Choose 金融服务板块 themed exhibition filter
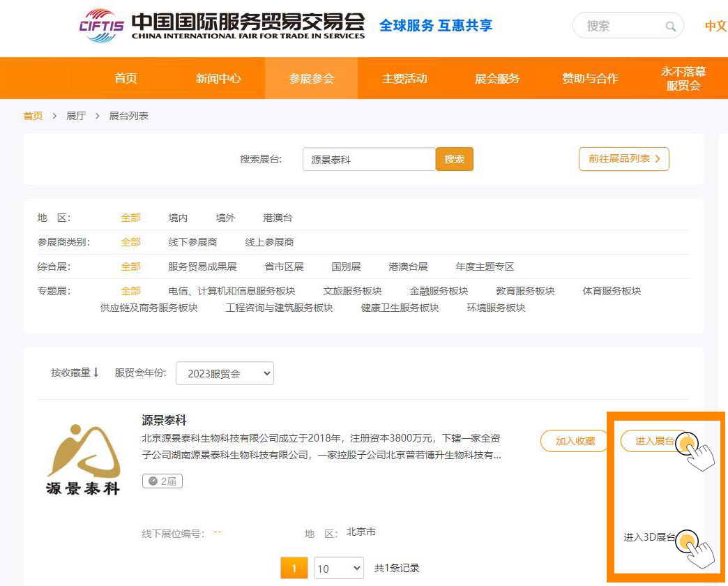Viewport: 728px width, 586px height. (x=439, y=291)
